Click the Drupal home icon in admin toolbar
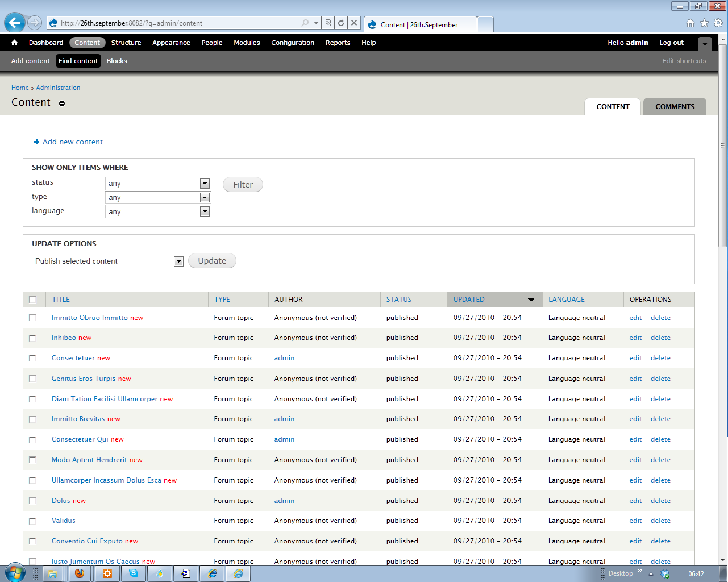 tap(14, 43)
